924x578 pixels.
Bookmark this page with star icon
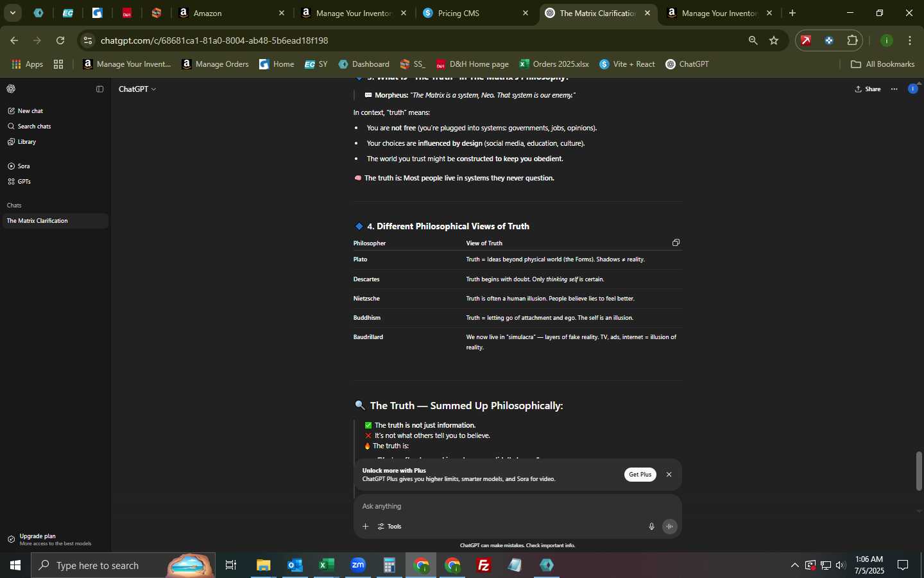pyautogui.click(x=774, y=40)
